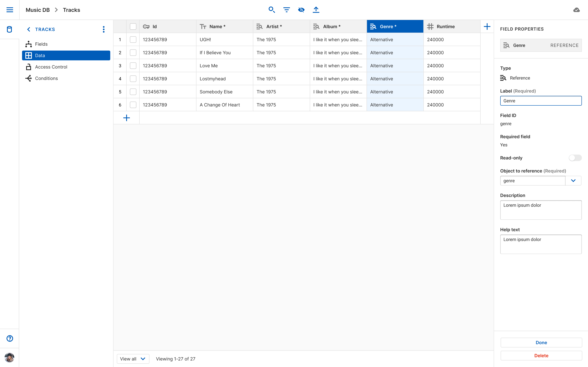Click the database icon in sidebar
The width and height of the screenshot is (588, 367).
[x=9, y=29]
